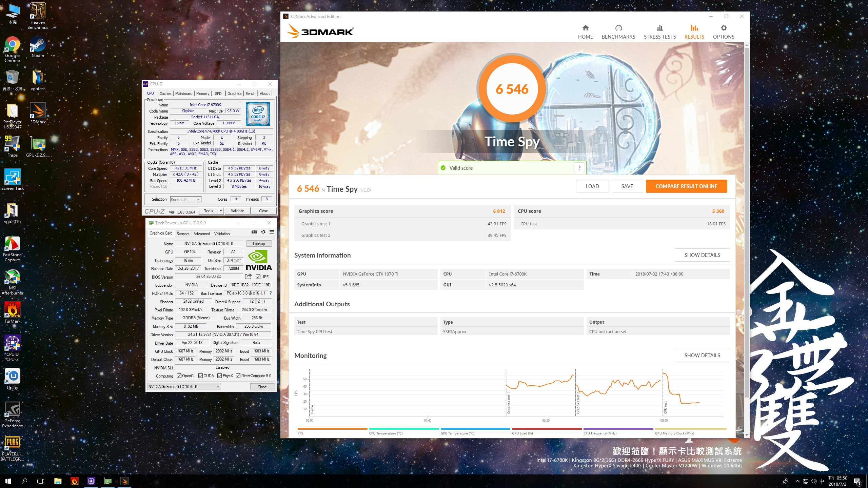Click the 3DMark HOME icon

(x=586, y=28)
